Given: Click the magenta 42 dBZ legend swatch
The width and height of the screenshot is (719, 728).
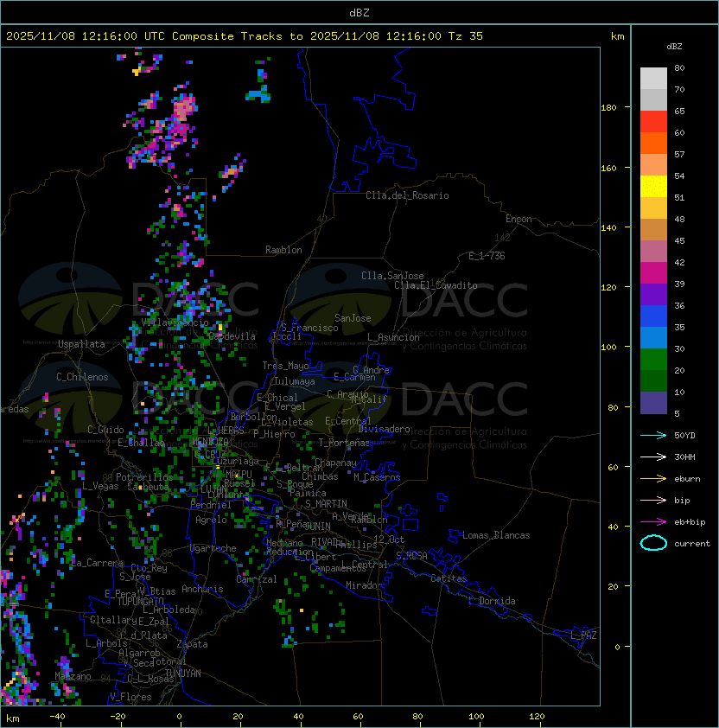Looking at the screenshot, I should 653,272.
